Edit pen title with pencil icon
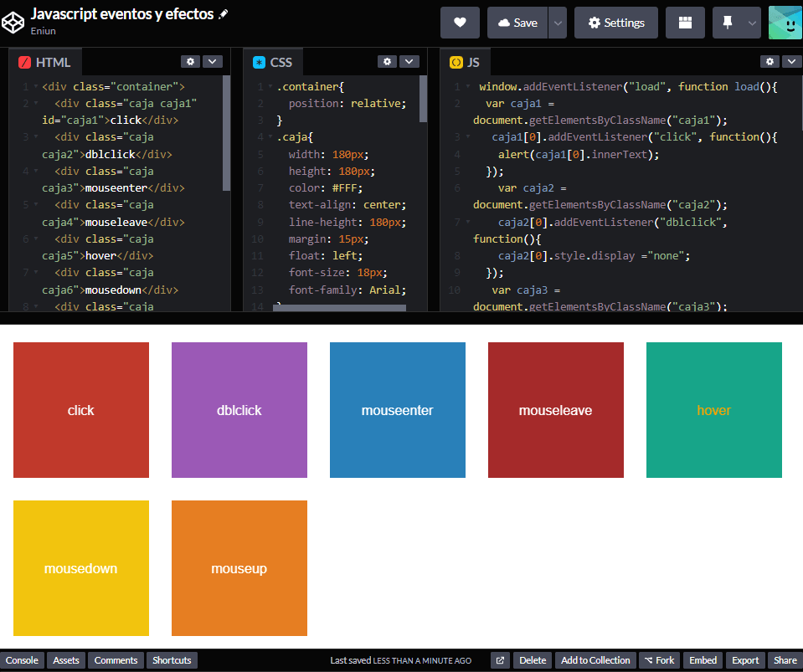 (x=224, y=14)
